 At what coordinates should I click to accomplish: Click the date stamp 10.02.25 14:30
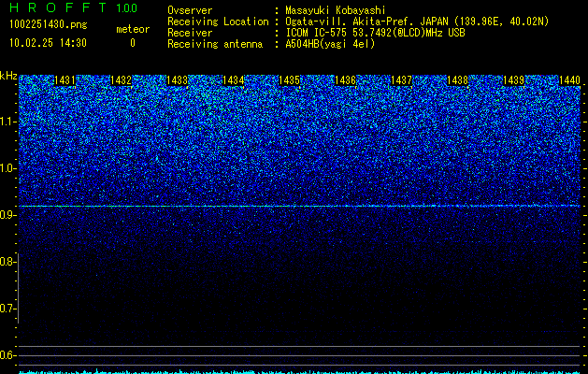pos(48,43)
